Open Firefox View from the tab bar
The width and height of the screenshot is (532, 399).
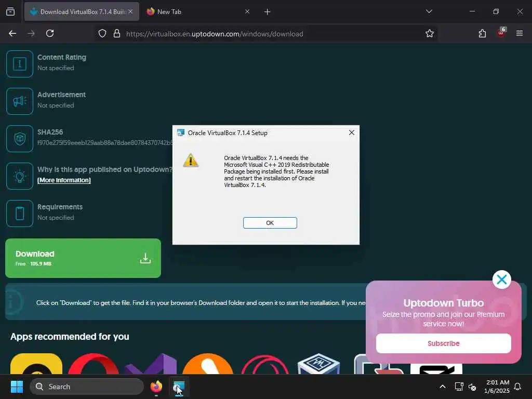[10, 11]
